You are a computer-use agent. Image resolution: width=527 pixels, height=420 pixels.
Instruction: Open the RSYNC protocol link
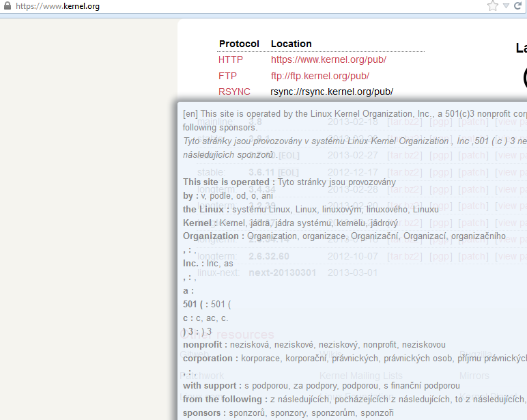(234, 92)
